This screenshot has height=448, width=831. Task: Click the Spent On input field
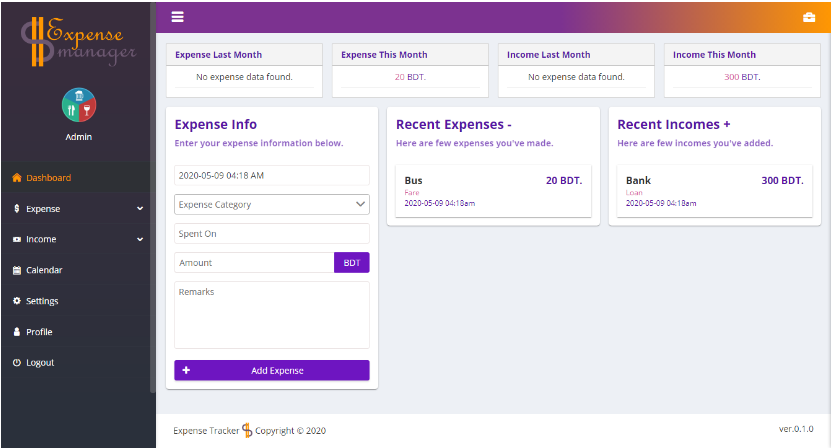[x=272, y=234]
